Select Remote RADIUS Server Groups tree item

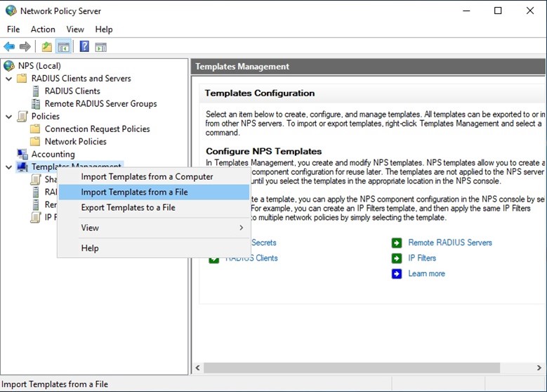click(101, 104)
